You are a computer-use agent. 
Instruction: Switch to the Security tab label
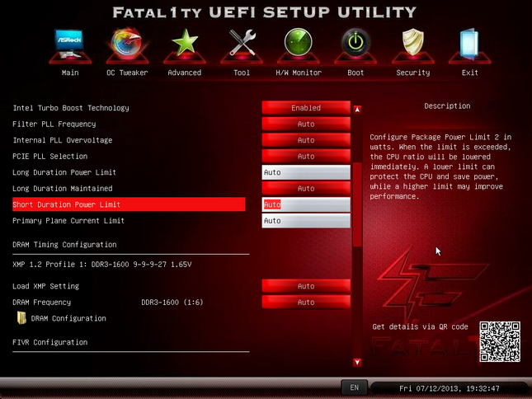[x=413, y=73]
